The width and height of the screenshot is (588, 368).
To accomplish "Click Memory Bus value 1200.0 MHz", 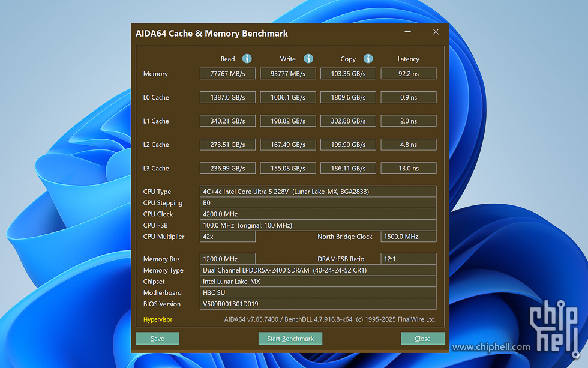I will pyautogui.click(x=227, y=259).
